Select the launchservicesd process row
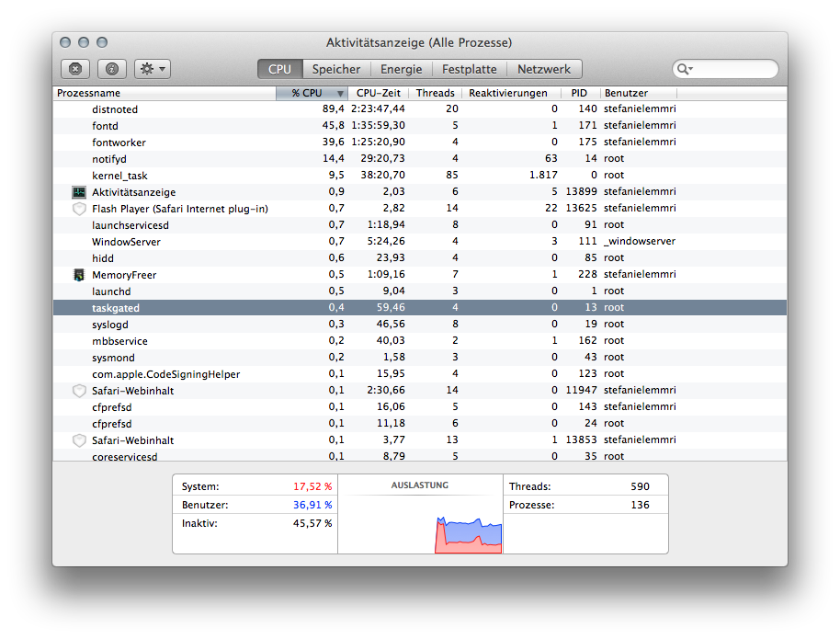The width and height of the screenshot is (840, 639). 420,225
